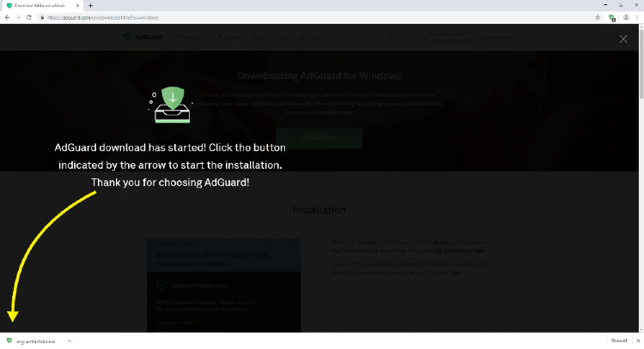The width and height of the screenshot is (644, 349).
Task: Open the Purchase page link
Action: tap(229, 37)
